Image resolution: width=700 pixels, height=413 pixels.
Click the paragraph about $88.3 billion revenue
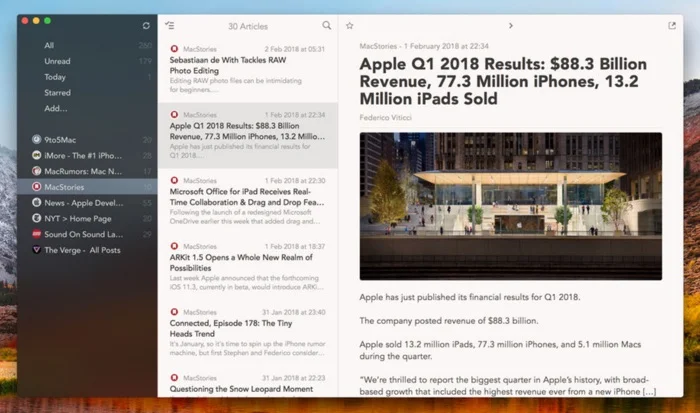tap(449, 321)
